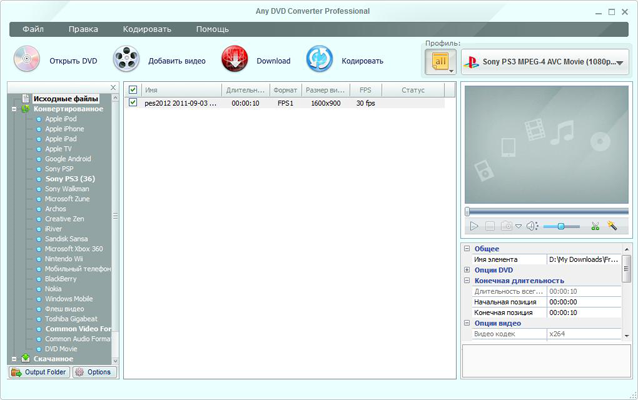Viewport: 638px width, 400px height.
Task: Click the Открыть DVD button label
Action: (73, 61)
